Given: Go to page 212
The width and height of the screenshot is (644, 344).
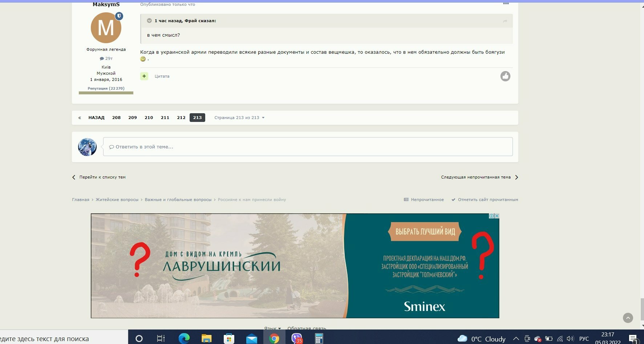Looking at the screenshot, I should [181, 118].
